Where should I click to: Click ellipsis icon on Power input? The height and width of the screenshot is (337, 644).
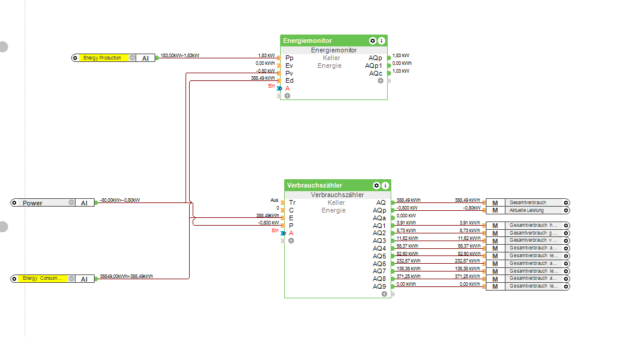[x=71, y=203]
